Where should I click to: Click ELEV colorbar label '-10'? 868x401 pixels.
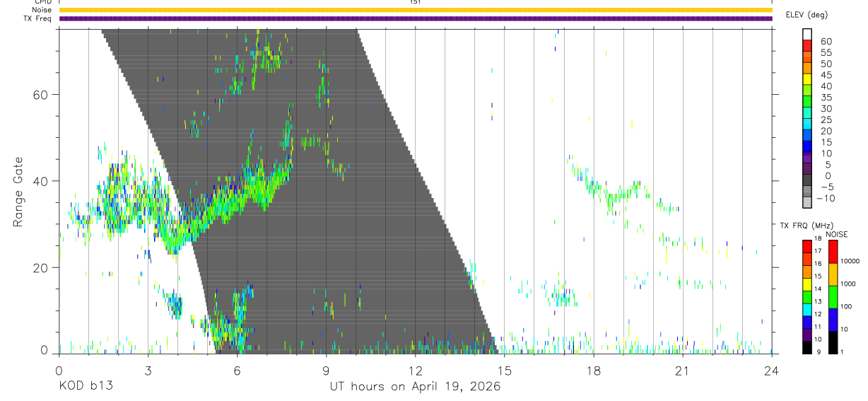(825, 198)
